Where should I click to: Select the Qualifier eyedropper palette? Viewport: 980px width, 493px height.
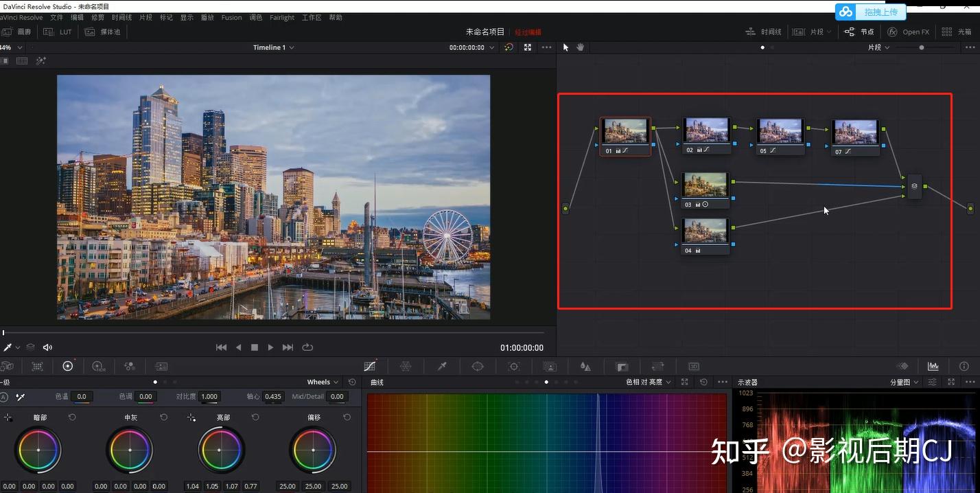(x=442, y=367)
